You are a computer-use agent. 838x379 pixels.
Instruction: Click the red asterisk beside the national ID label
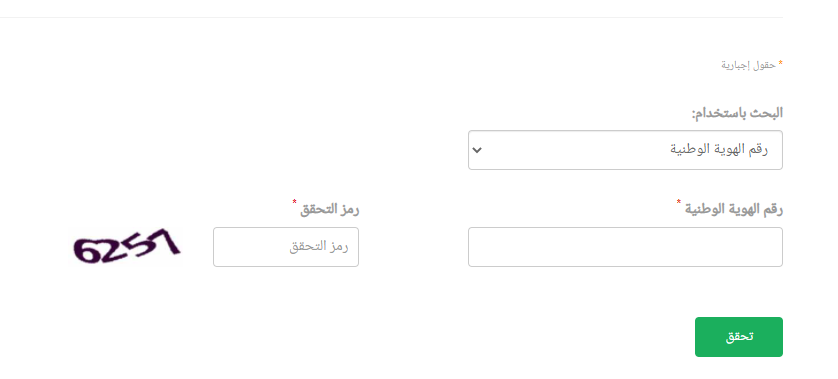(x=679, y=202)
